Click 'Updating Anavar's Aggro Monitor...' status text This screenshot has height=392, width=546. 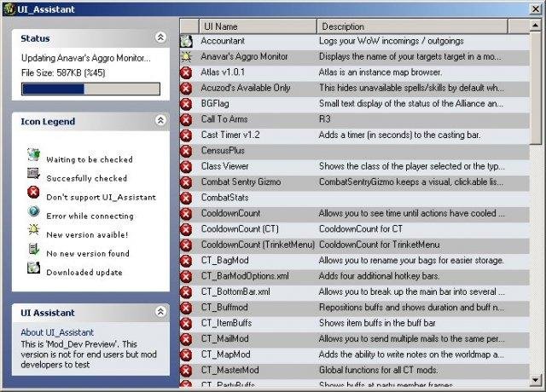(x=86, y=58)
